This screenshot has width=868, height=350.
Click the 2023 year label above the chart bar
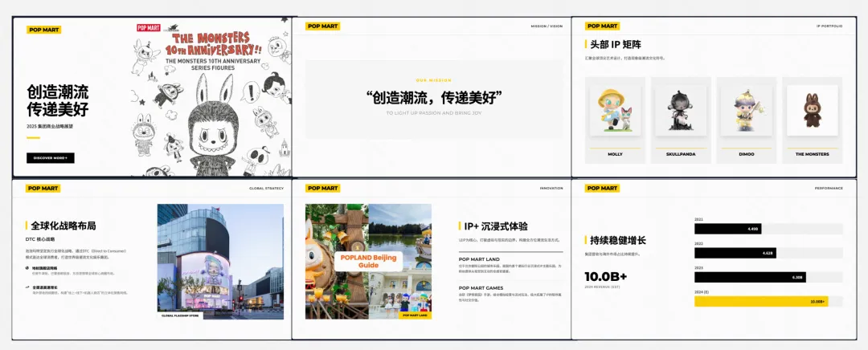698,267
